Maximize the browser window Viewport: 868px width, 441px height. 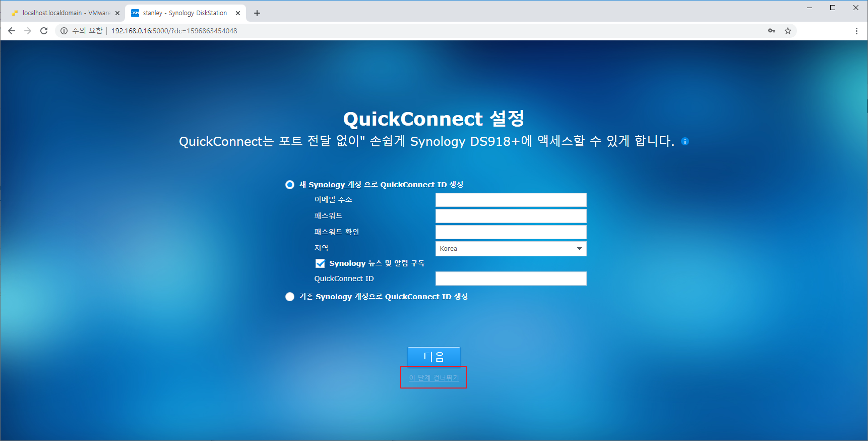[833, 8]
